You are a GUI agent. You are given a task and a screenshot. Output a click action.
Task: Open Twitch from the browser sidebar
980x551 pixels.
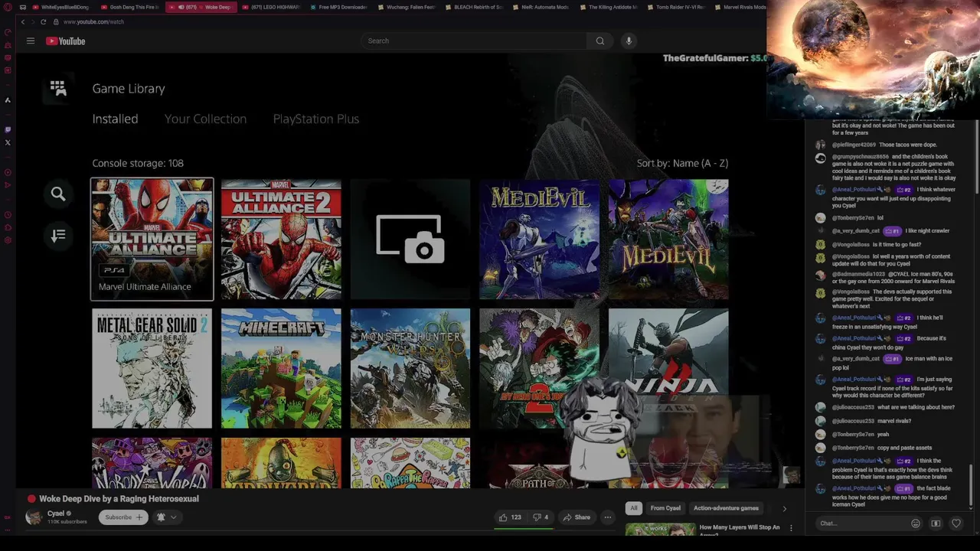point(8,129)
